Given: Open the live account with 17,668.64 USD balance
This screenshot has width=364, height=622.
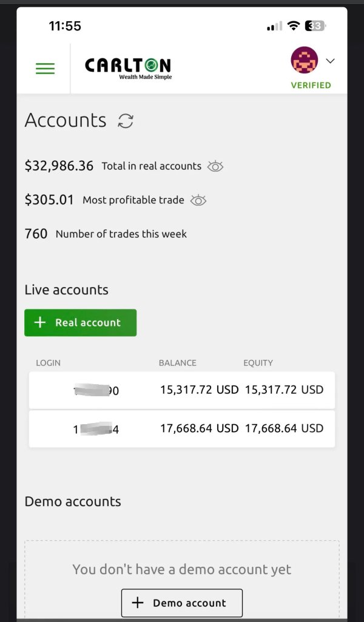Looking at the screenshot, I should click(181, 428).
